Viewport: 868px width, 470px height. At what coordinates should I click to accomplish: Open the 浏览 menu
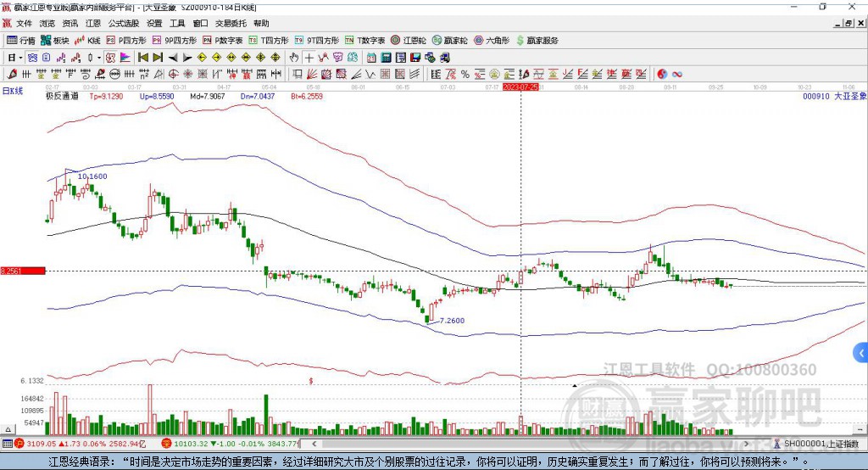point(47,23)
